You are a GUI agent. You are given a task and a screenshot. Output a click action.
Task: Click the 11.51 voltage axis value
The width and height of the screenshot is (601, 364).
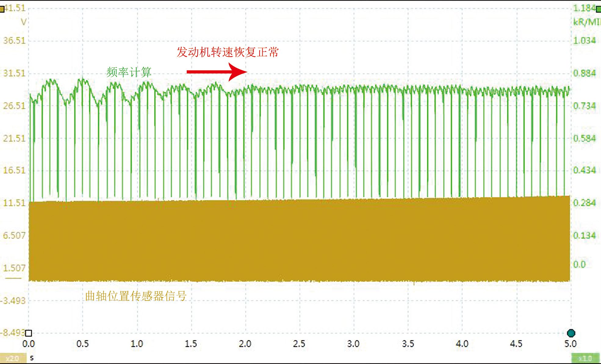click(14, 203)
